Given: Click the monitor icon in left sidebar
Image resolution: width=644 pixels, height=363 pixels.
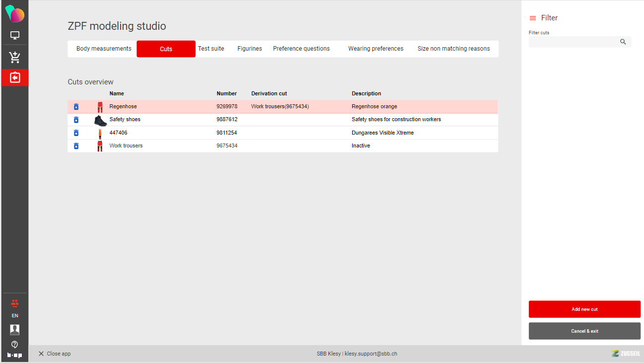Looking at the screenshot, I should tap(15, 36).
